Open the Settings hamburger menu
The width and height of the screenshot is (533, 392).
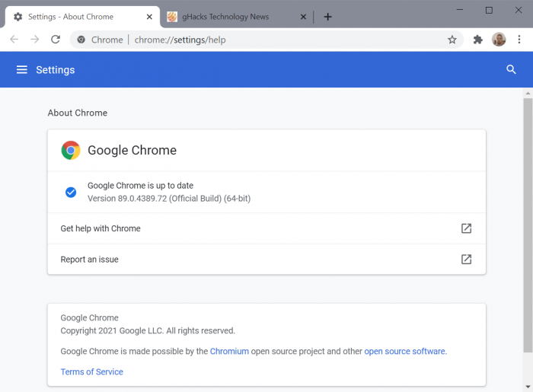(21, 69)
